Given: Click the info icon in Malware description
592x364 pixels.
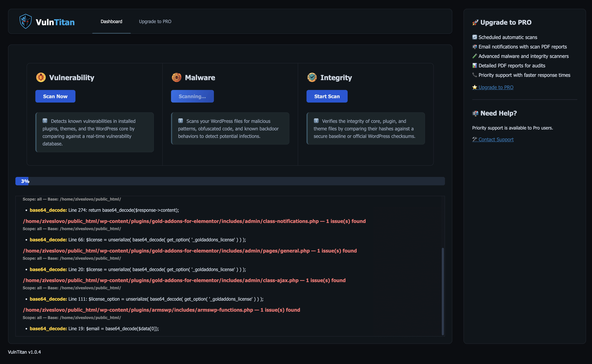Looking at the screenshot, I should (181, 121).
